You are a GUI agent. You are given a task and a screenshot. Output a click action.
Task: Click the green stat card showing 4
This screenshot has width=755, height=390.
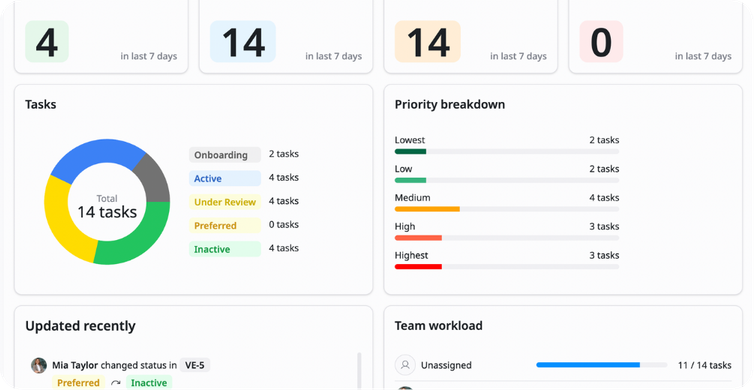pyautogui.click(x=47, y=41)
